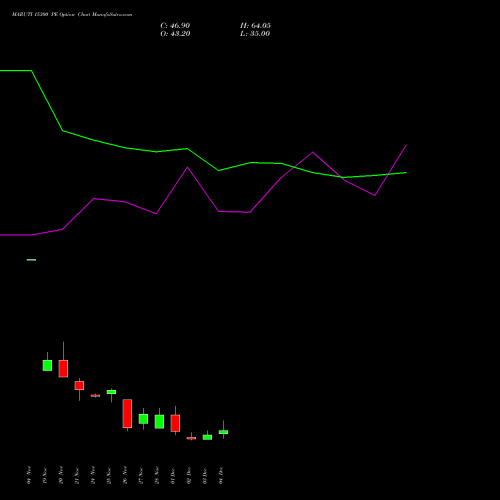This screenshot has height=500, width=500.
Task: Click the '24 Nov' date label
Action: click(x=93, y=476)
